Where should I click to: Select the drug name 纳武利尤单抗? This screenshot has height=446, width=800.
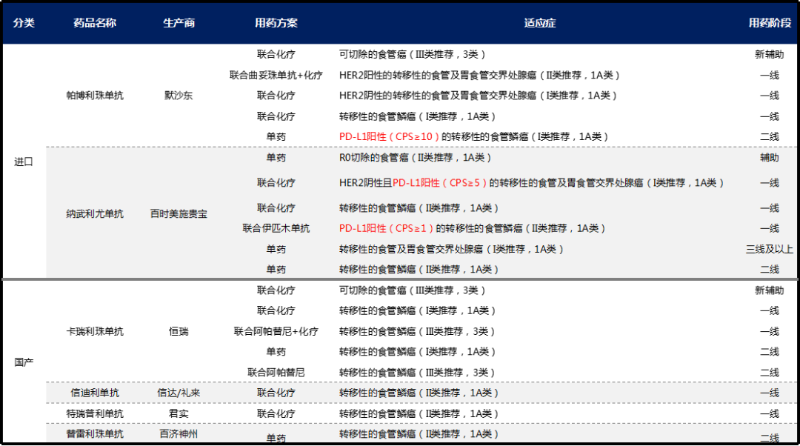pyautogui.click(x=93, y=214)
